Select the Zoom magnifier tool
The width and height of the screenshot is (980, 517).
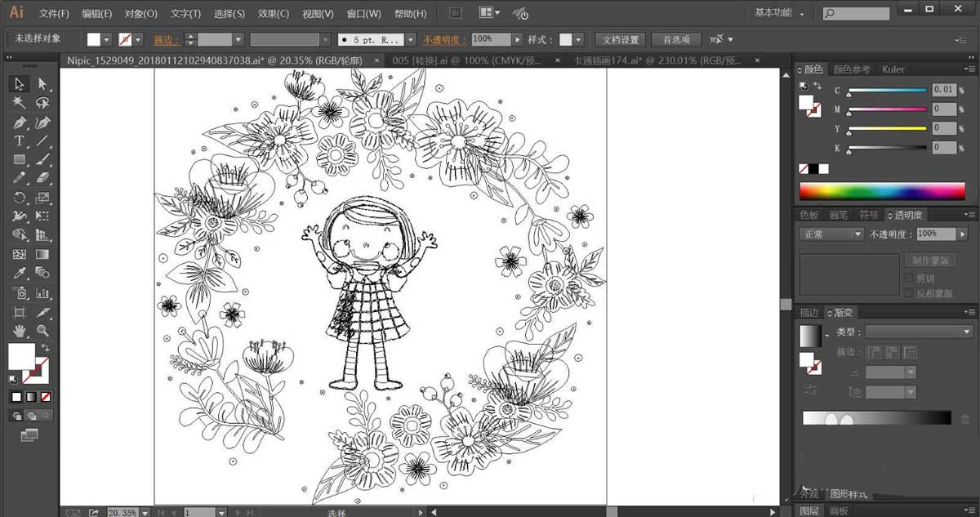click(42, 331)
